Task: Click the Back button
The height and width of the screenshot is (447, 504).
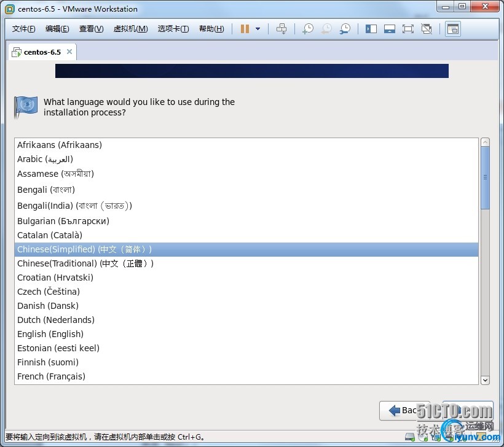Action: [x=404, y=410]
